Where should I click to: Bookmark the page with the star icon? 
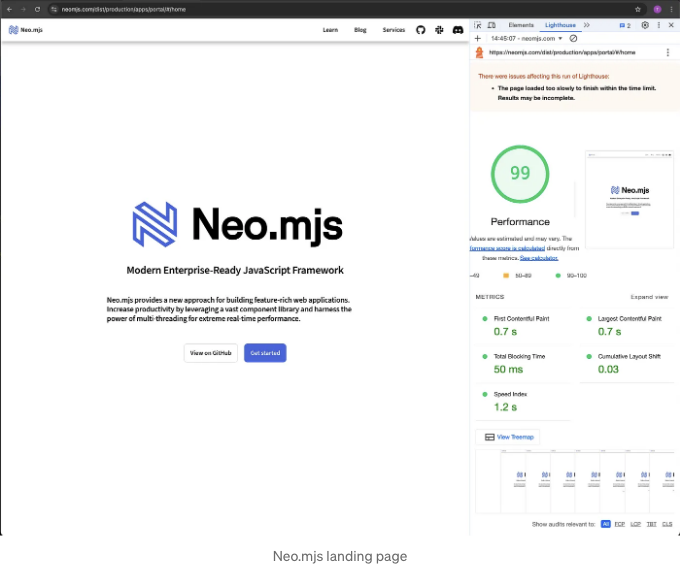[x=638, y=9]
